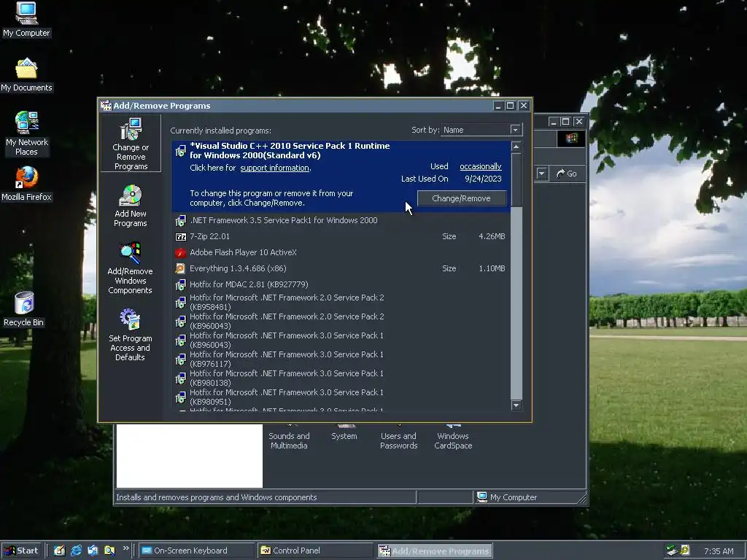Click the program list scroll down arrow
The image size is (747, 560).
pos(516,405)
